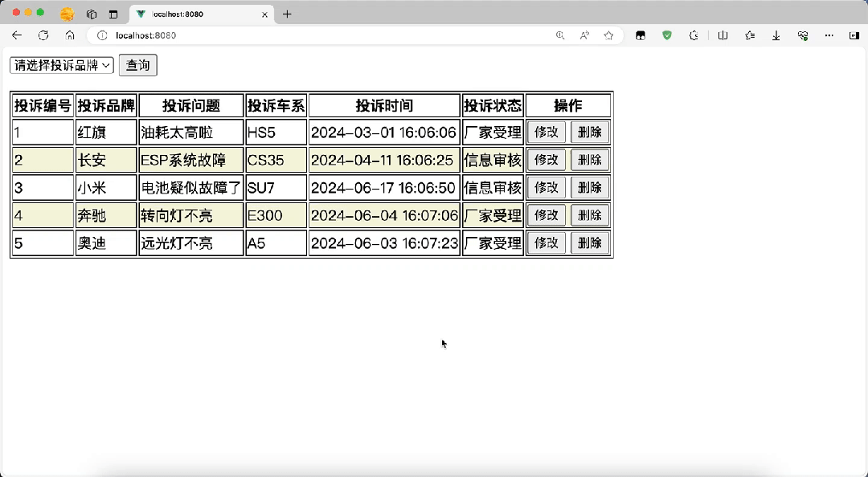Open the workspaces icon in tab bar
The image size is (868, 477).
click(92, 14)
